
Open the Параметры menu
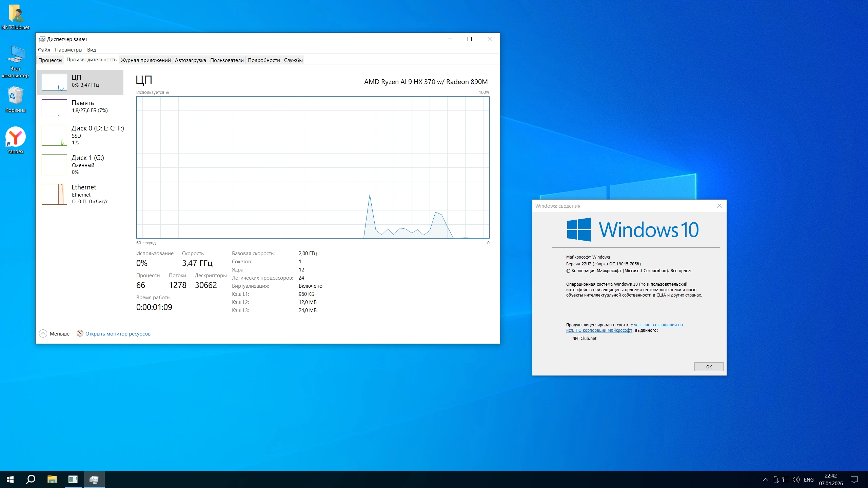pyautogui.click(x=68, y=49)
